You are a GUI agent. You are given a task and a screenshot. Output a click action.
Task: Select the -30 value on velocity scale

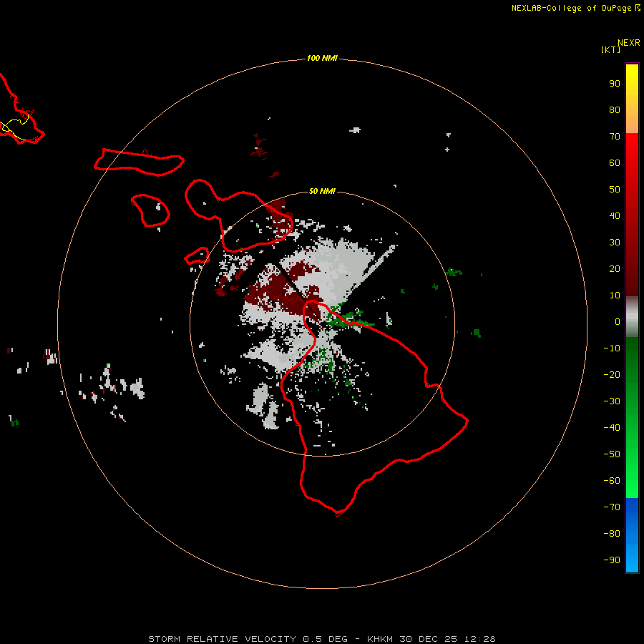point(612,401)
